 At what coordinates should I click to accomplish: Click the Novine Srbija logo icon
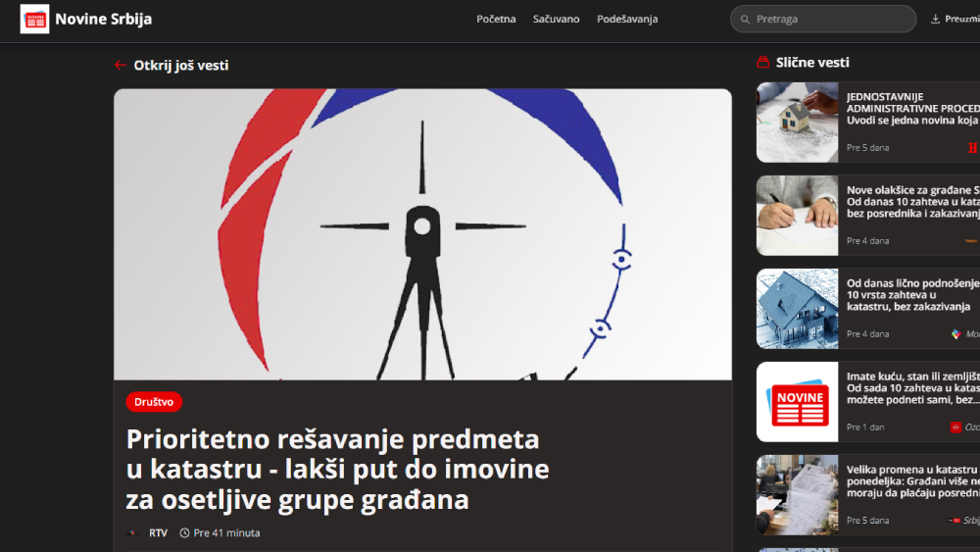coord(34,19)
